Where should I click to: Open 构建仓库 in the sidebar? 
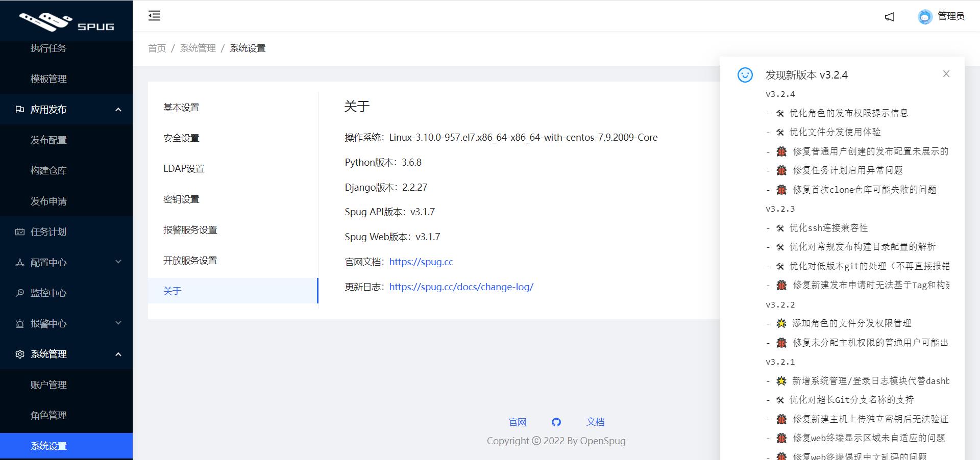coord(66,170)
